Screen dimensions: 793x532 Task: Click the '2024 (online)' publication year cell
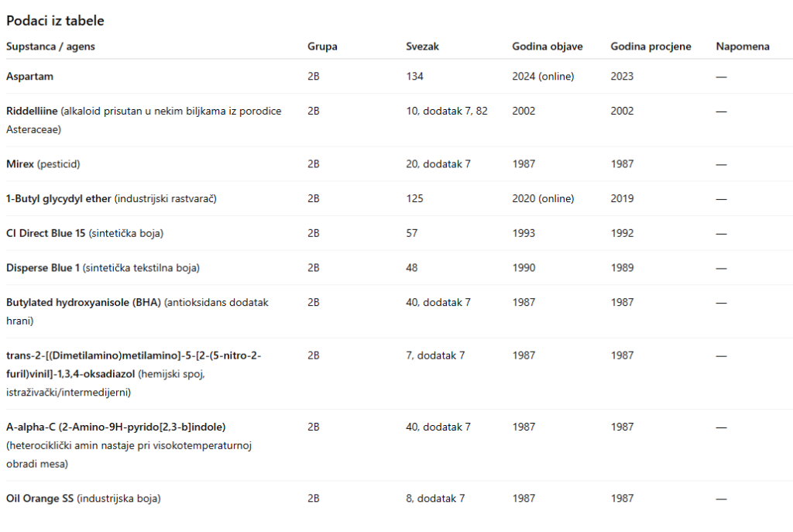[543, 76]
